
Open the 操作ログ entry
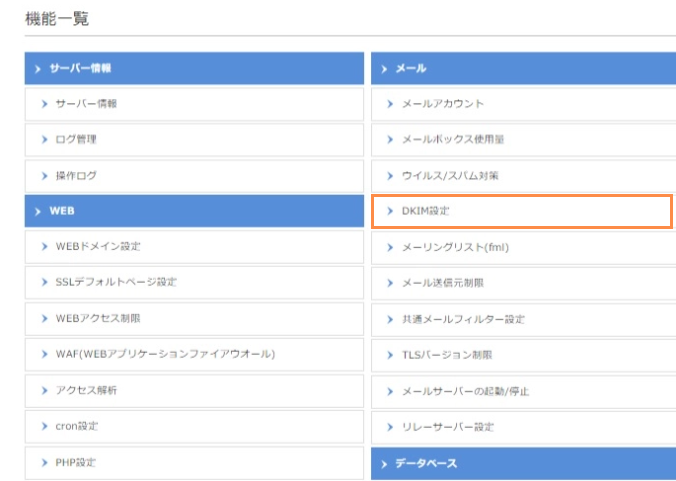[194, 176]
